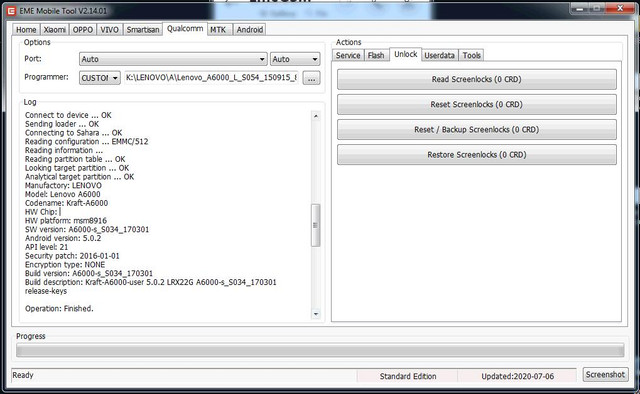
Task: Switch to the Userdata actions tab
Action: pyautogui.click(x=440, y=55)
